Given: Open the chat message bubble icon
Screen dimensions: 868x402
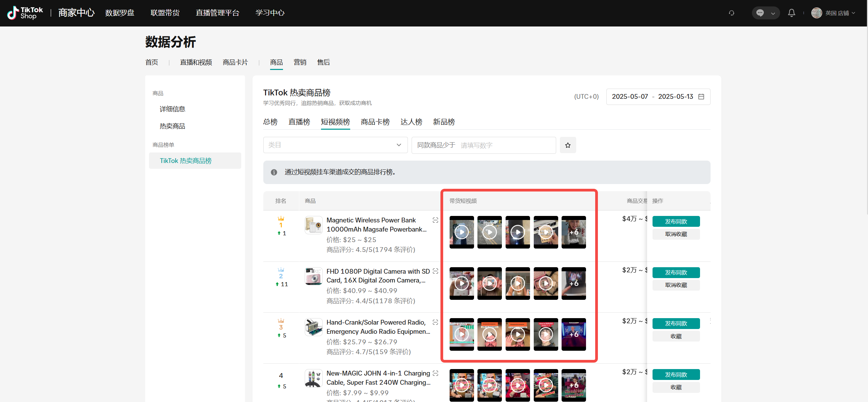Looking at the screenshot, I should (760, 13).
